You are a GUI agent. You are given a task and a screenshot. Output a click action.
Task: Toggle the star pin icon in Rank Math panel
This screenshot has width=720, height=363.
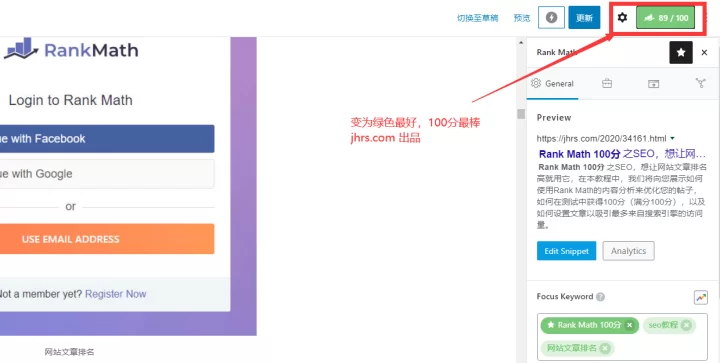[681, 52]
